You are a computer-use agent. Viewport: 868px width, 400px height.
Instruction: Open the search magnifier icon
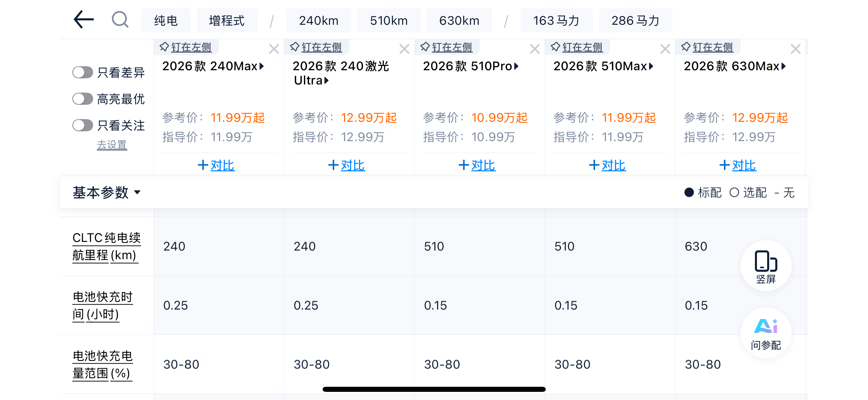[120, 20]
